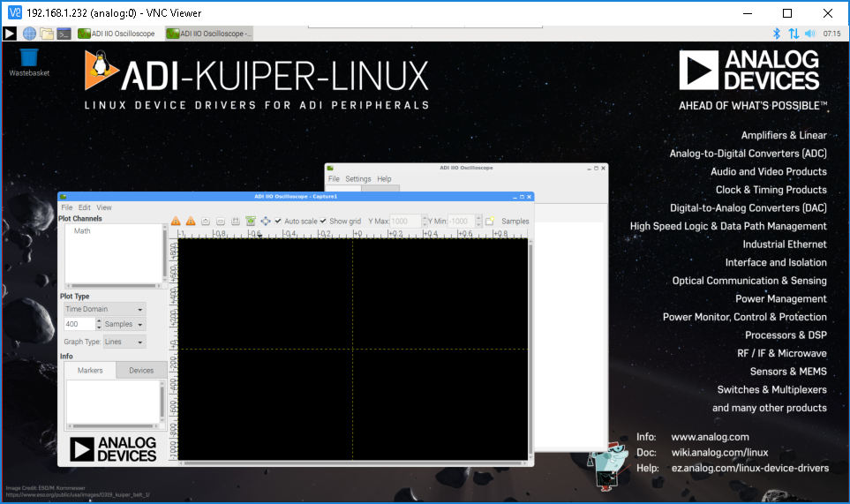The width and height of the screenshot is (850, 504).
Task: Uncheck the Show grid checkbox
Action: (x=323, y=222)
